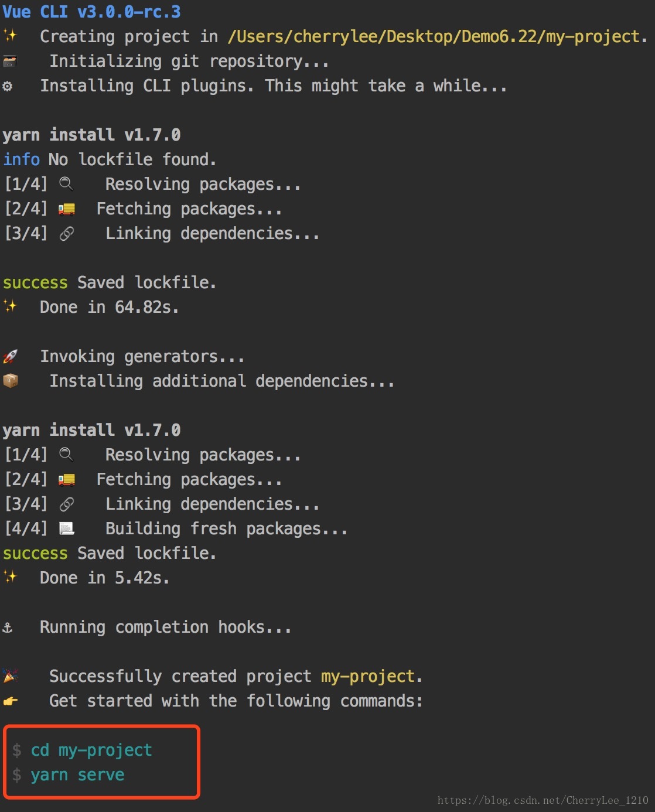655x812 pixels.
Task: Click the rocket emoji beside 'Invoking generators'
Action: 10,356
